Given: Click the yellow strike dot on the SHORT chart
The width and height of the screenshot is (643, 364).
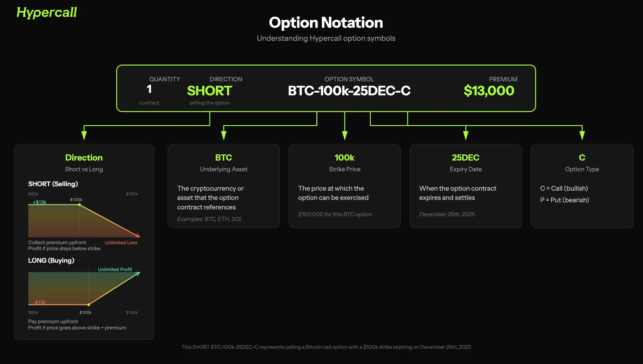Looking at the screenshot, I should click(x=79, y=205).
